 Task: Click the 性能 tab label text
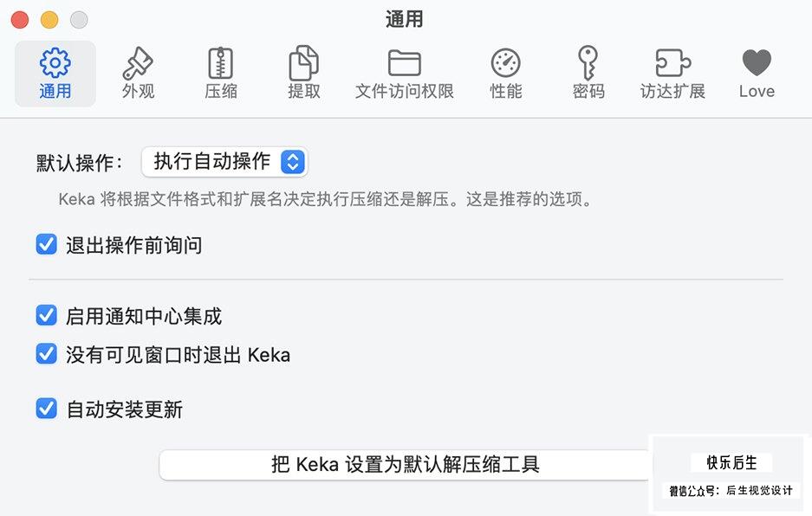(x=505, y=91)
